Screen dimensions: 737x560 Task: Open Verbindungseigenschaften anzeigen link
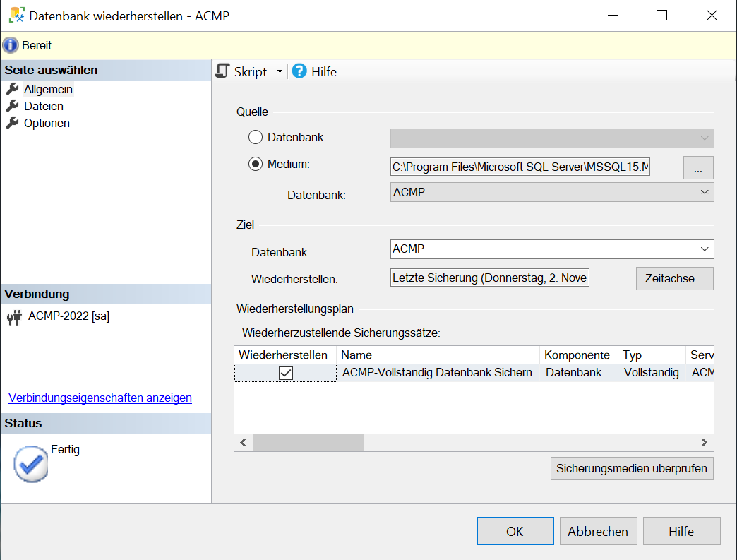point(100,398)
